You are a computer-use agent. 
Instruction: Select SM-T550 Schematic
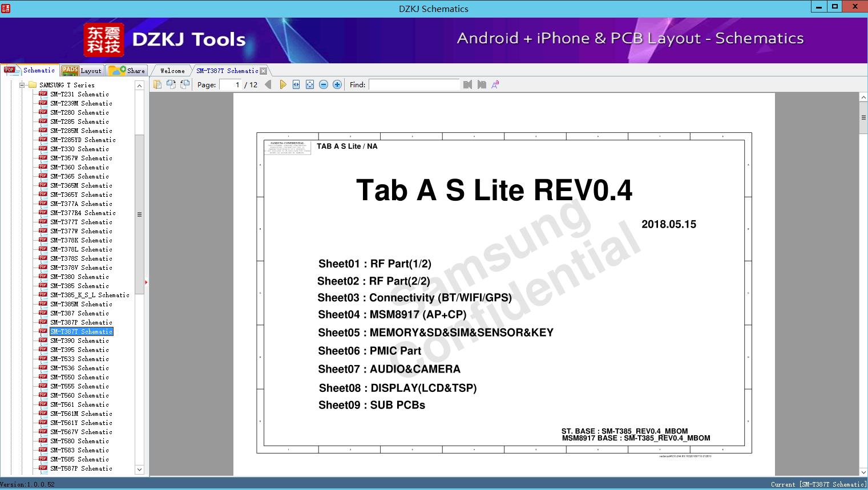79,377
